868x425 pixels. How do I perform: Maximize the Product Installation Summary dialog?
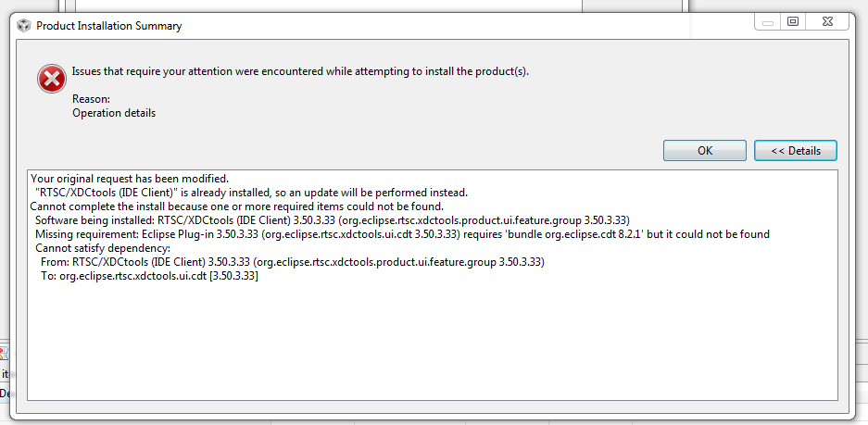click(793, 21)
